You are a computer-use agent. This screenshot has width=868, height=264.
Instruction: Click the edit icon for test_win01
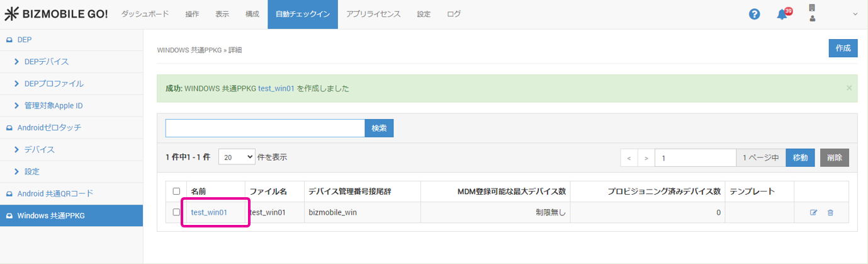coord(813,213)
